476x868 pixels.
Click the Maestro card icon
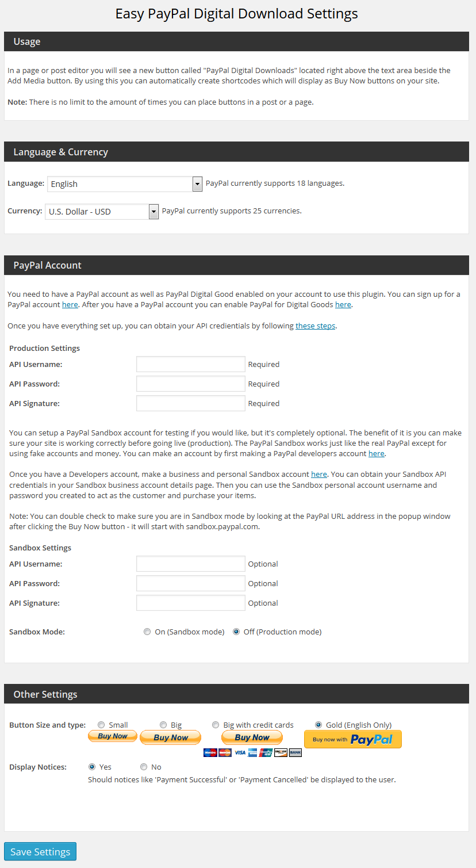210,752
